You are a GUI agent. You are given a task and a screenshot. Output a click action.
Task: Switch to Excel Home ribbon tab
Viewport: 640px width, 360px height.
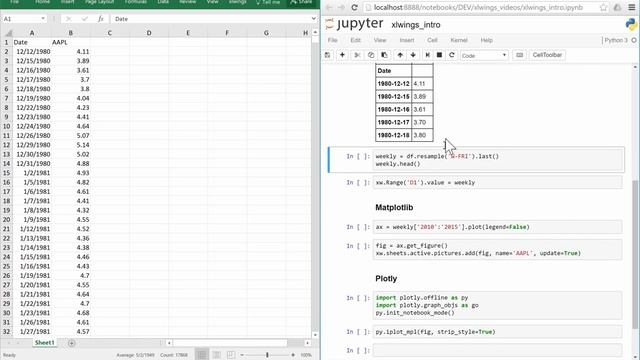click(42, 2)
